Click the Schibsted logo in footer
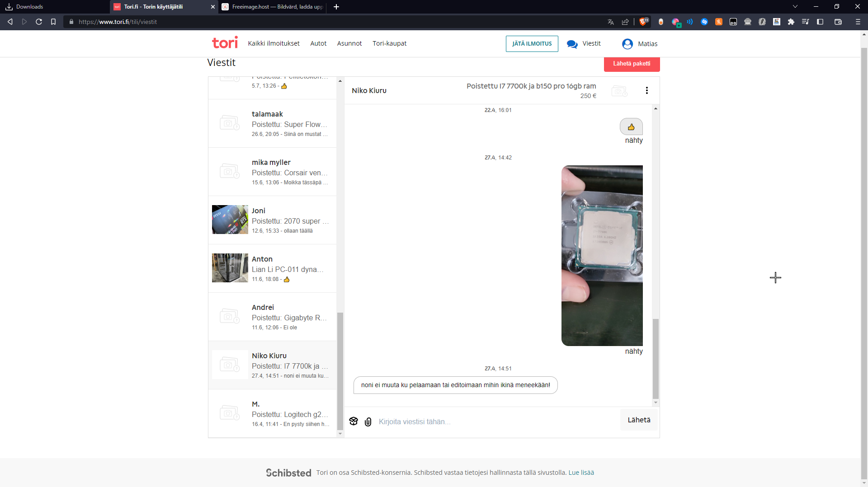Viewport: 868px width, 487px height. click(288, 473)
